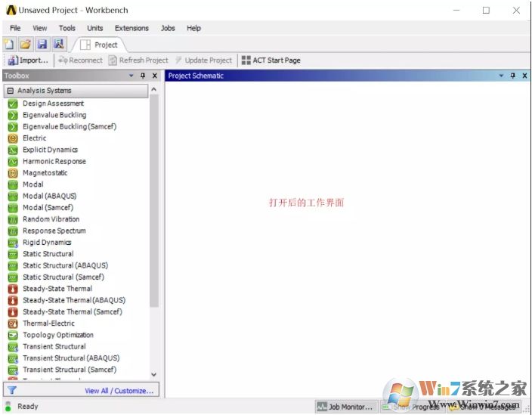Click the Modal (ABAQUS) icon
Viewport: 532px width, 415px height.
[13, 196]
